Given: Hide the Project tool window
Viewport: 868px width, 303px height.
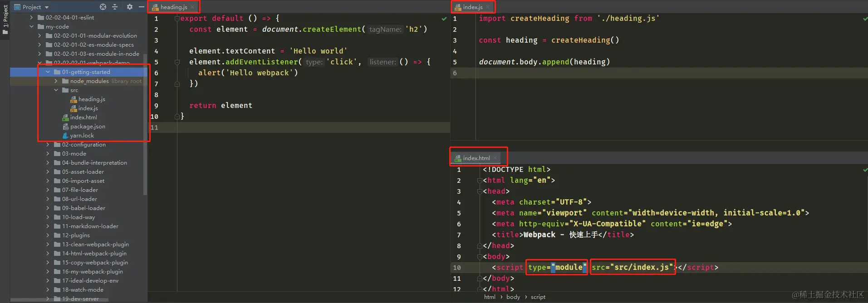Looking at the screenshot, I should [x=141, y=7].
